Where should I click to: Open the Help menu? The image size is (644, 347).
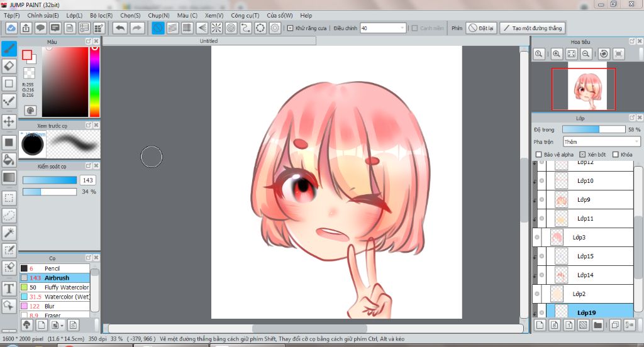pyautogui.click(x=306, y=15)
